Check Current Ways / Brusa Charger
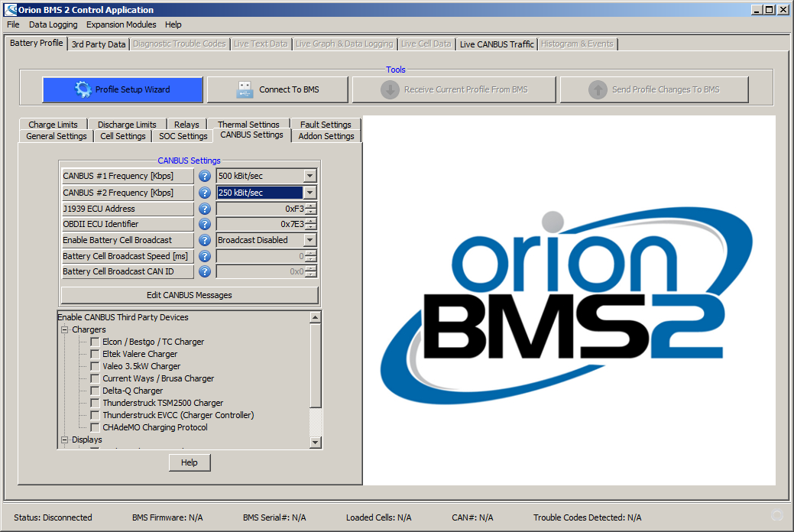 tap(95, 378)
